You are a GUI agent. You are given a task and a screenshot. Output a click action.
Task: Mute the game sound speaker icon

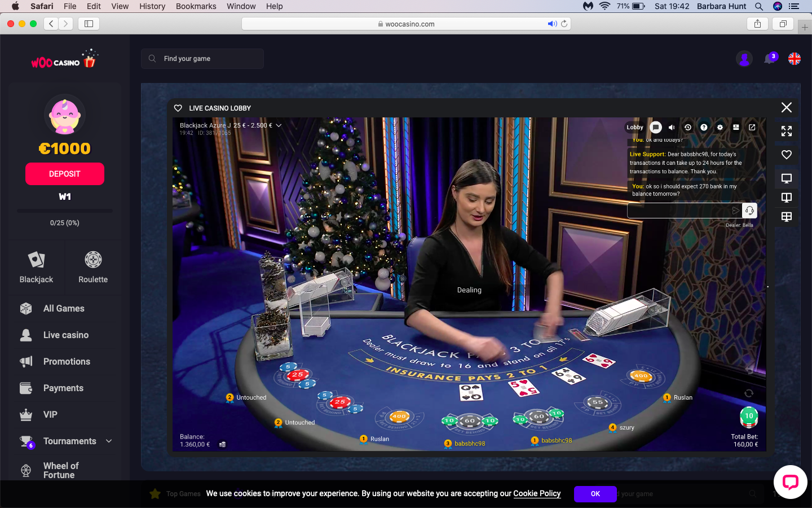tap(672, 128)
